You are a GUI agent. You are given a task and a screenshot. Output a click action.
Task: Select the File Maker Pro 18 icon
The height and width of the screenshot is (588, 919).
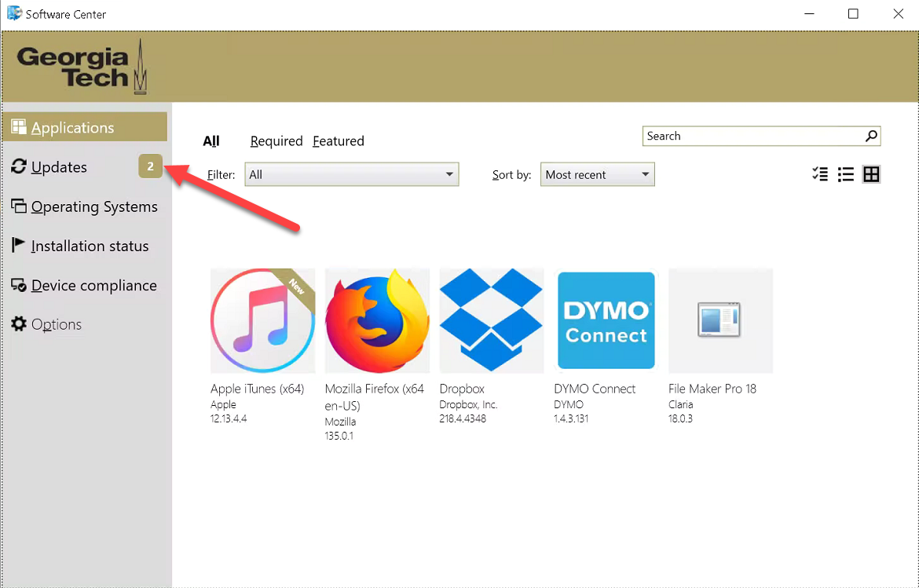pyautogui.click(x=720, y=321)
